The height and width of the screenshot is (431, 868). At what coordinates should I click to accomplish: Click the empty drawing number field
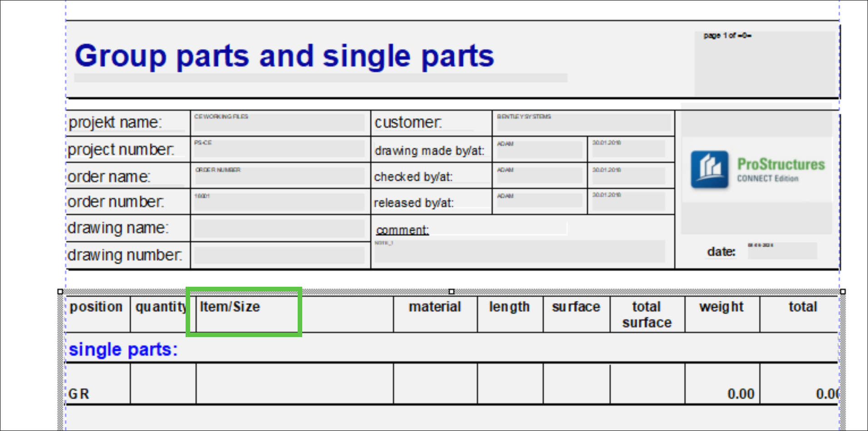pyautogui.click(x=279, y=255)
